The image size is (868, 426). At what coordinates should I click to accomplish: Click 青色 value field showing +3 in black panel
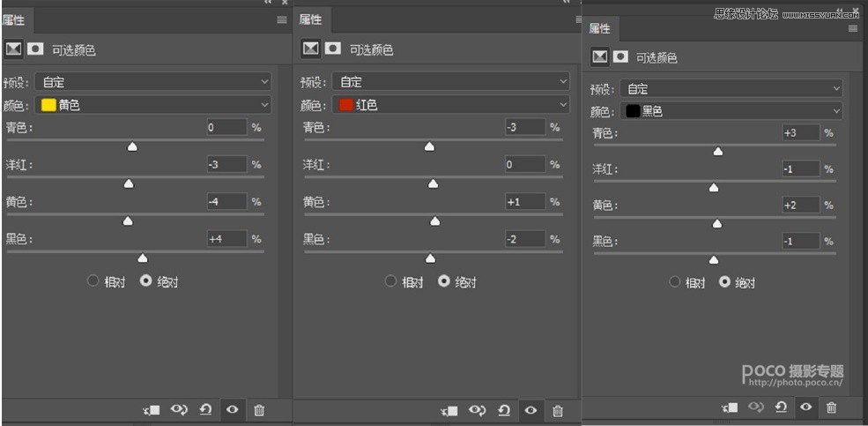[800, 133]
